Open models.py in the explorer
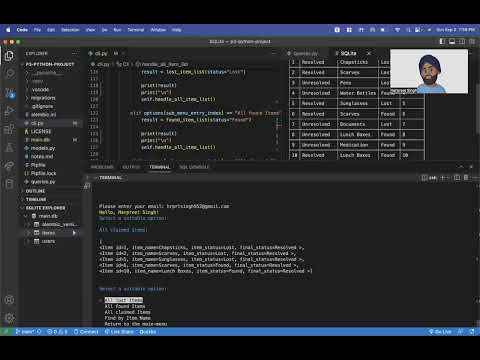Screen dimensions: 480x360 [43, 148]
